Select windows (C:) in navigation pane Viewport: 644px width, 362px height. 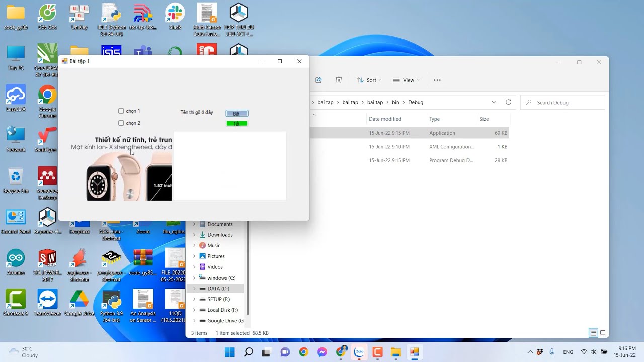point(215,278)
